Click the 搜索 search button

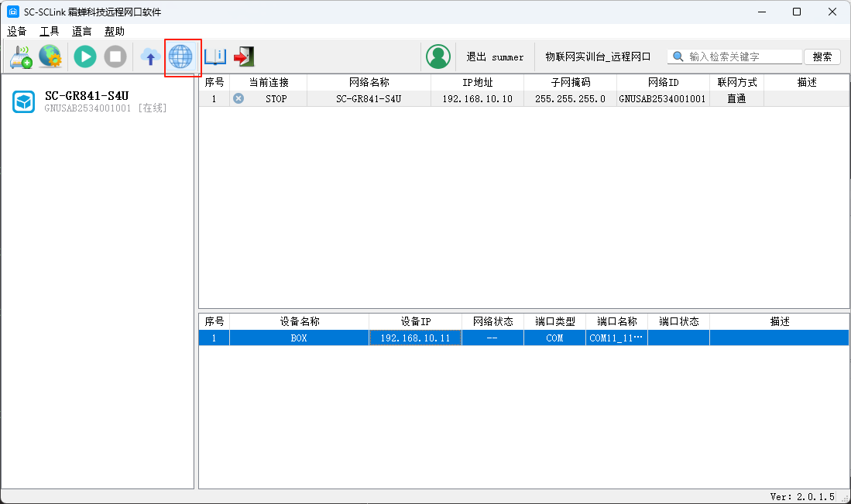pos(822,57)
